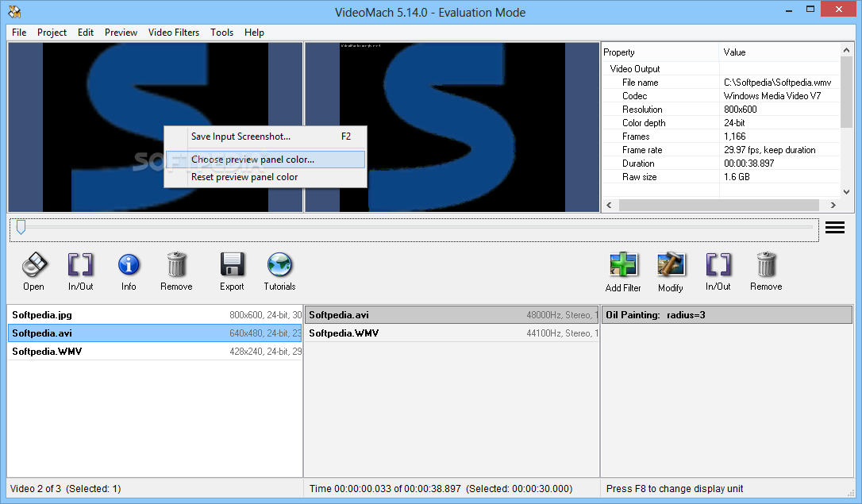Click Frame rate value 29.97 fps
Viewport: 862px width, 504px height.
pyautogui.click(x=770, y=150)
